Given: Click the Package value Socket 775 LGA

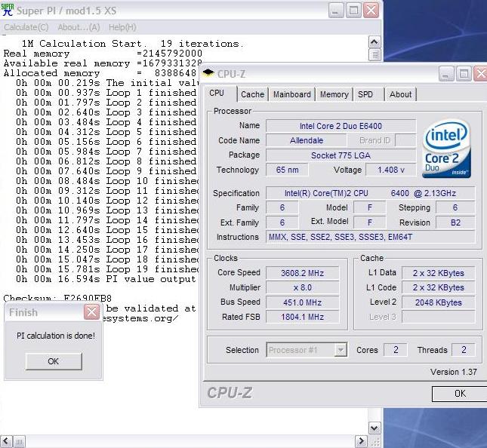Looking at the screenshot, I should 341,155.
